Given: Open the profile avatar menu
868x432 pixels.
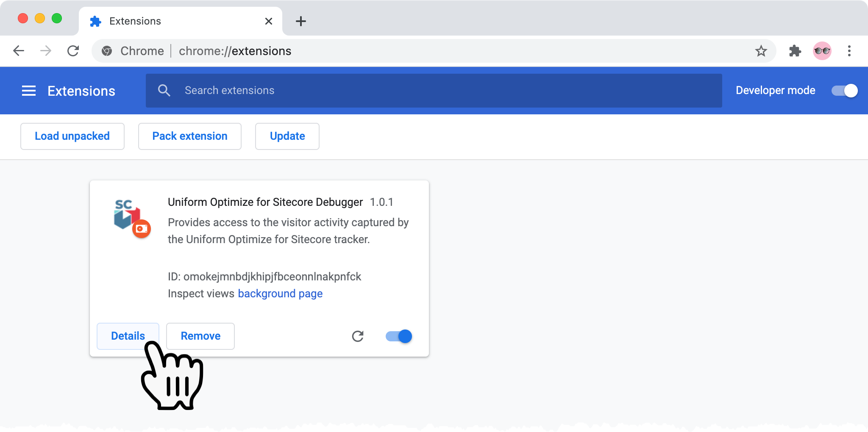Looking at the screenshot, I should click(822, 51).
